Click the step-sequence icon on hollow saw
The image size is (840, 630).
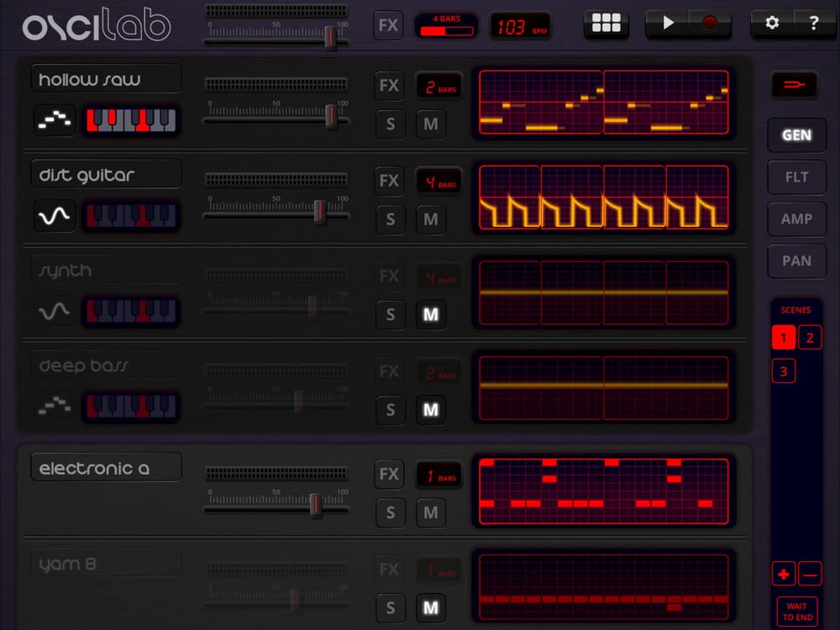tap(55, 121)
